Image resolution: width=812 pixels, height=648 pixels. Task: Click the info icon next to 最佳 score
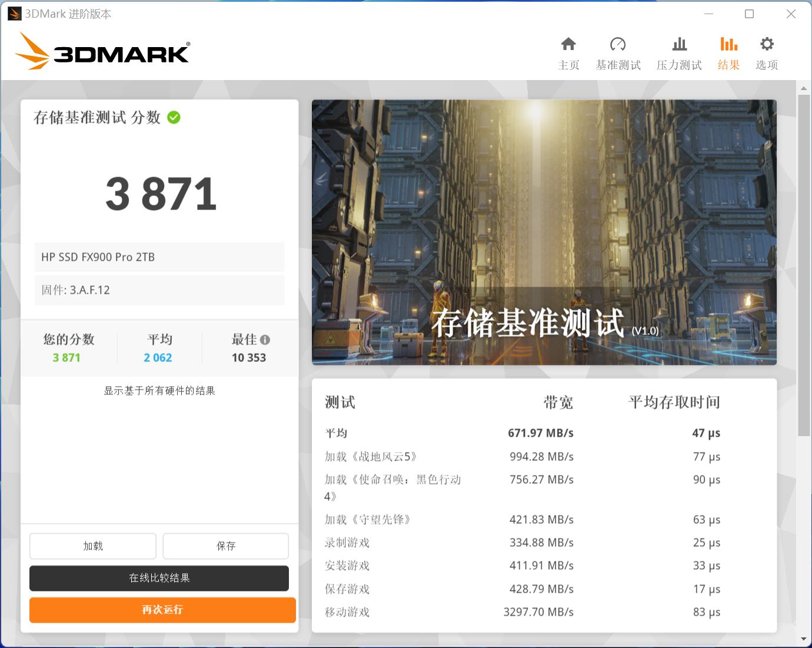pyautogui.click(x=265, y=340)
